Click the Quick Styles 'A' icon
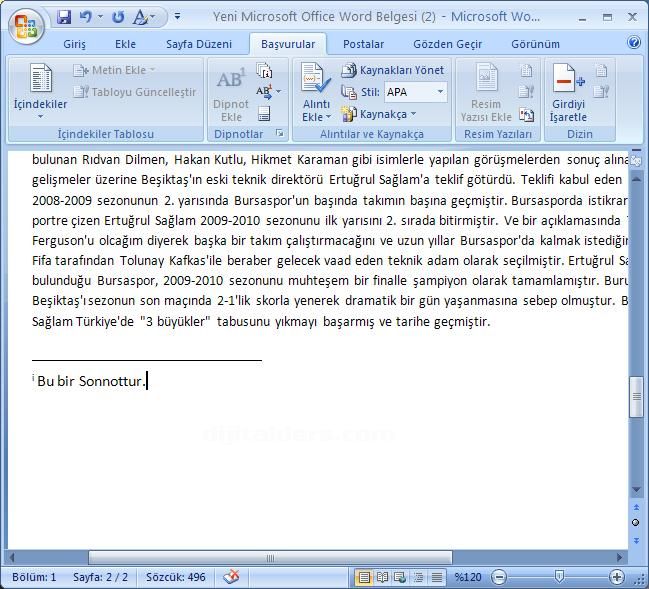649x589 pixels. (140, 17)
